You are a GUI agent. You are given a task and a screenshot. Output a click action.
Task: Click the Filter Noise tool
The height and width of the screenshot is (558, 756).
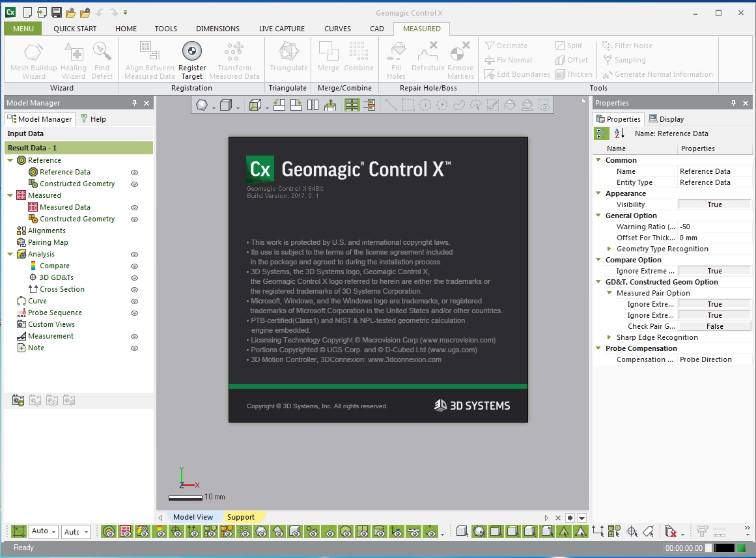(x=627, y=46)
